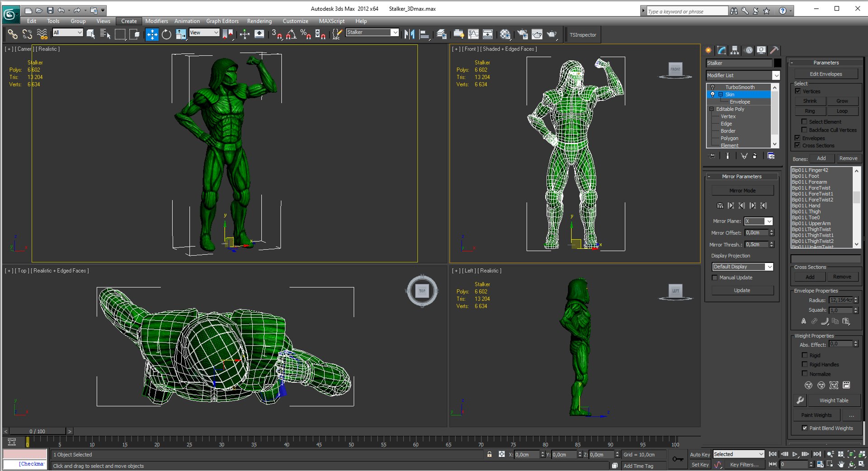Viewport: 868px width, 471px height.
Task: Open the Select by Name dialog
Action: pyautogui.click(x=105, y=34)
